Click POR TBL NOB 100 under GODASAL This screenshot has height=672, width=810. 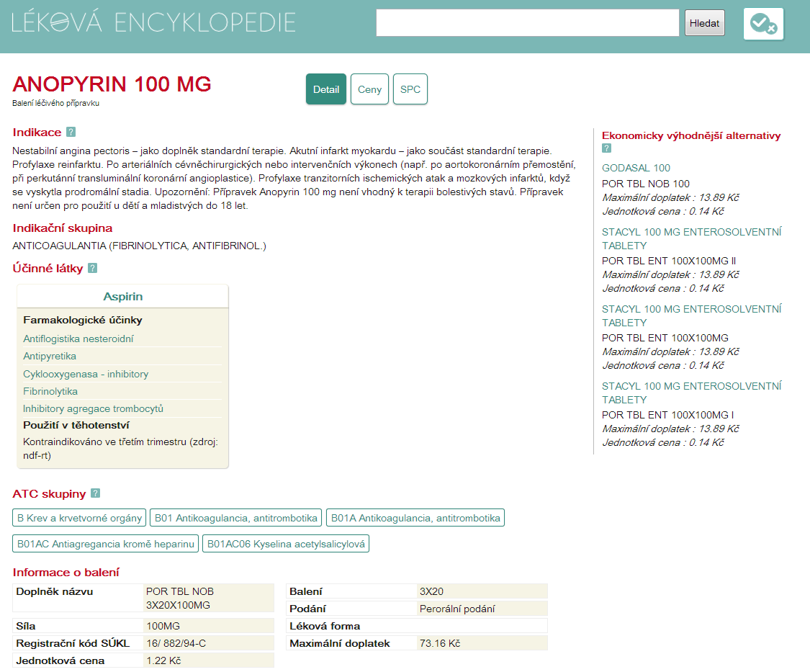pyautogui.click(x=646, y=184)
